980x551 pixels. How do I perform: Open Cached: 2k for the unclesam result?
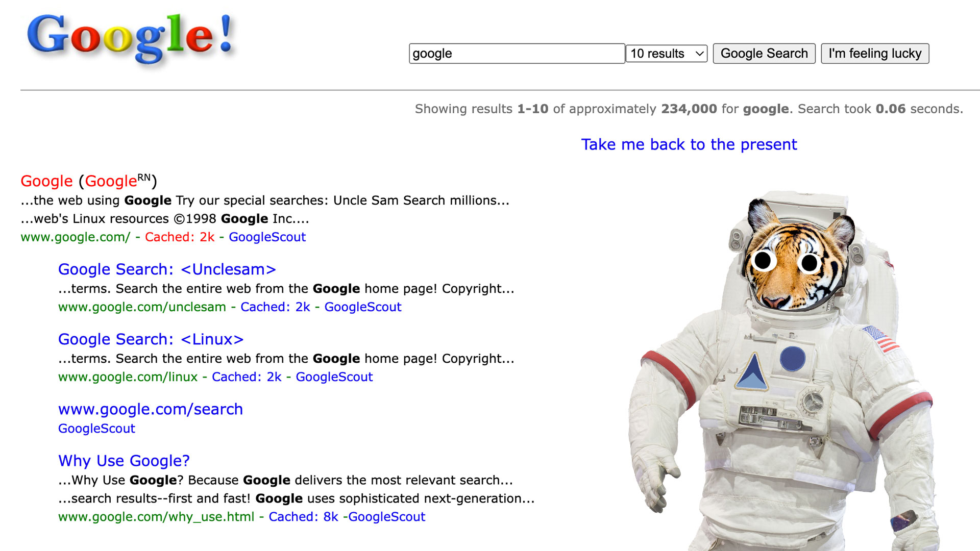tap(275, 307)
